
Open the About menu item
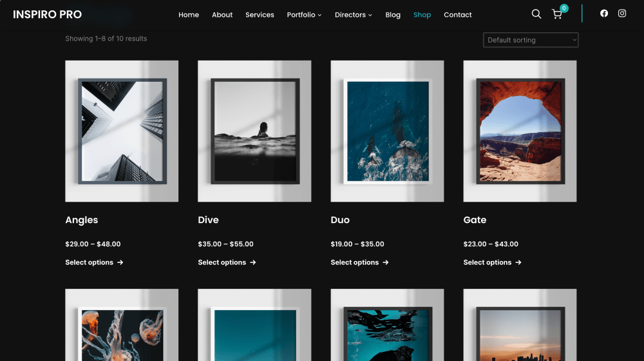[x=222, y=15]
